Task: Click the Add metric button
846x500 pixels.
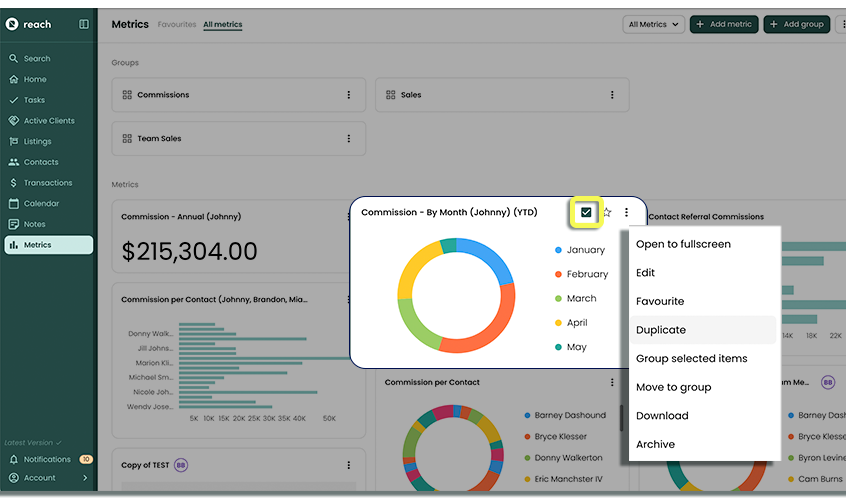Action: [723, 24]
